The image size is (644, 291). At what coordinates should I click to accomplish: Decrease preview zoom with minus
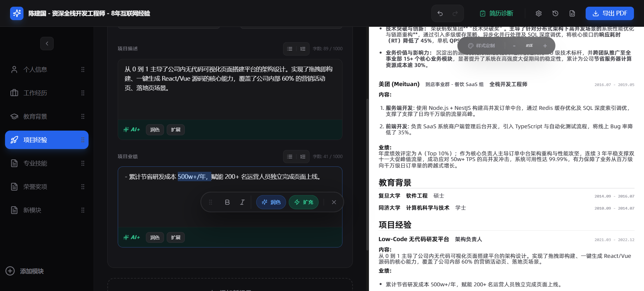pos(514,46)
